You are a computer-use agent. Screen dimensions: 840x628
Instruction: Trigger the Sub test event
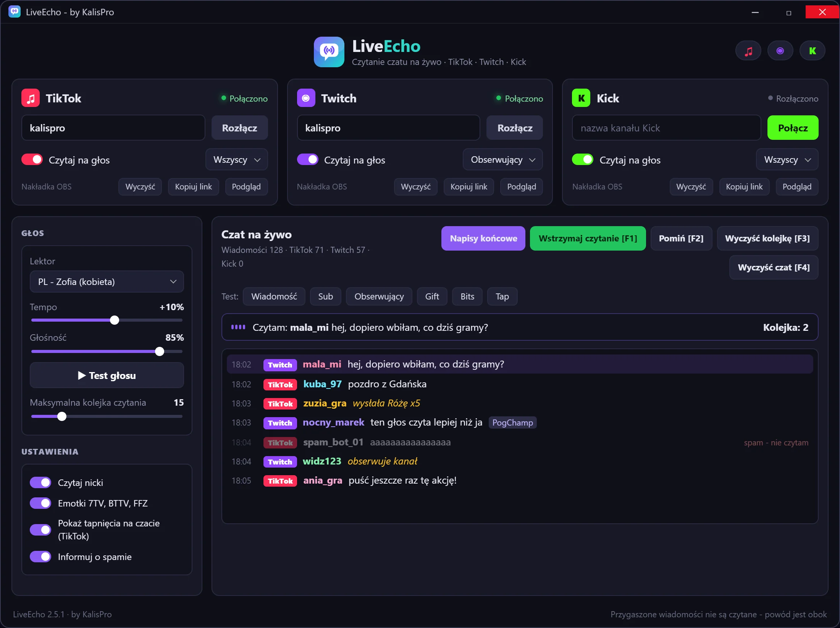[326, 296]
